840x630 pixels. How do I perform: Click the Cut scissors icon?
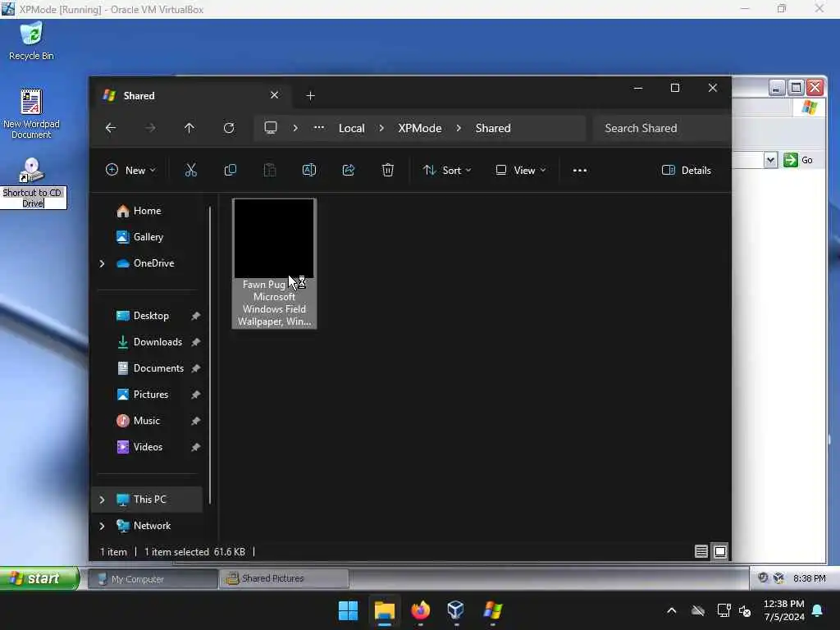click(190, 171)
